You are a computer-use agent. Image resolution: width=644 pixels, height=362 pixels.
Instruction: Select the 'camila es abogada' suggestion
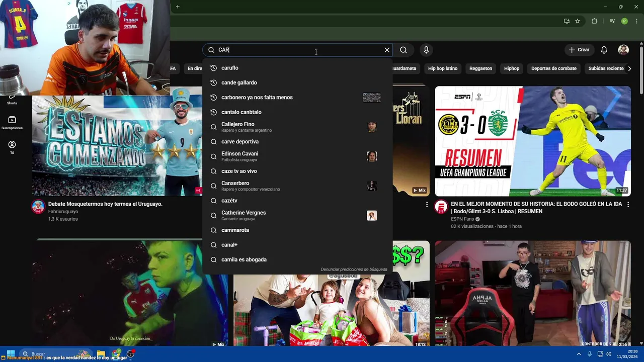(297, 259)
